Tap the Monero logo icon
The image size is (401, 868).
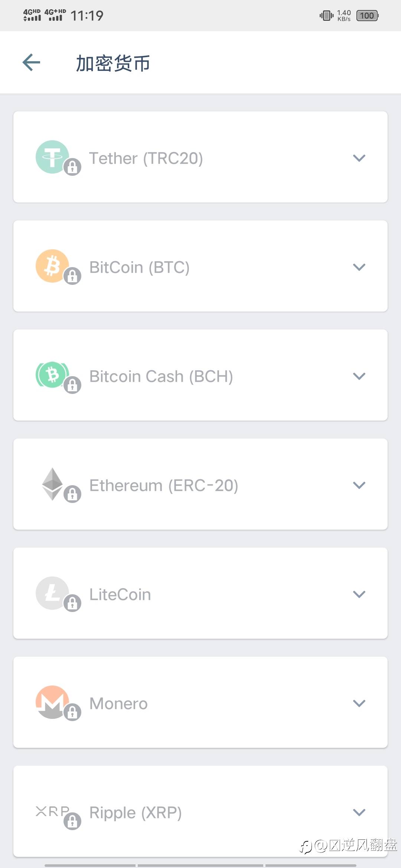pos(52,702)
